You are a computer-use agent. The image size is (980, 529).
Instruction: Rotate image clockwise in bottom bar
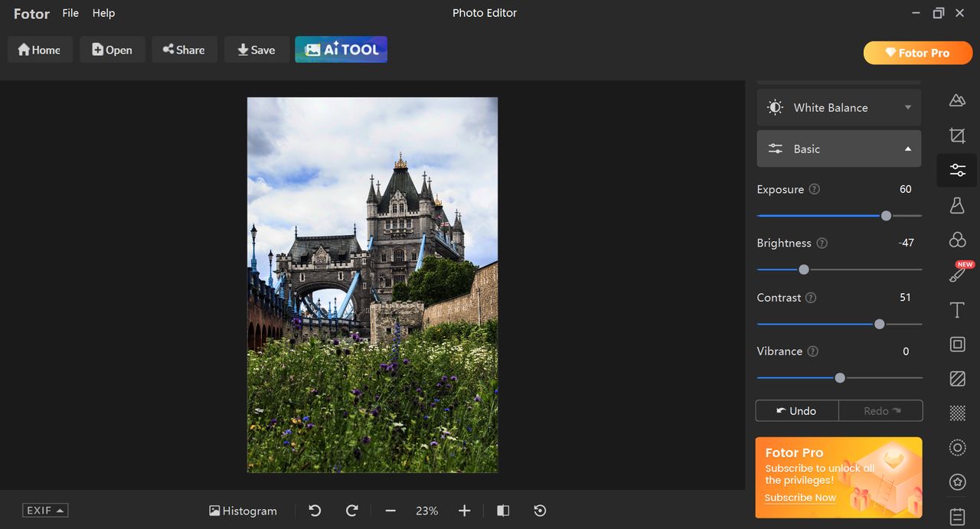352,511
